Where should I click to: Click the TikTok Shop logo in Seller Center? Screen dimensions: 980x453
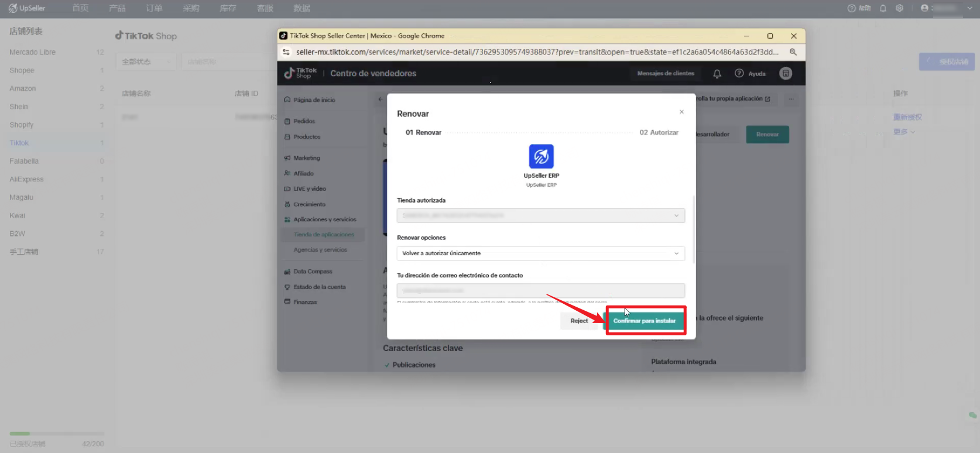pos(300,73)
